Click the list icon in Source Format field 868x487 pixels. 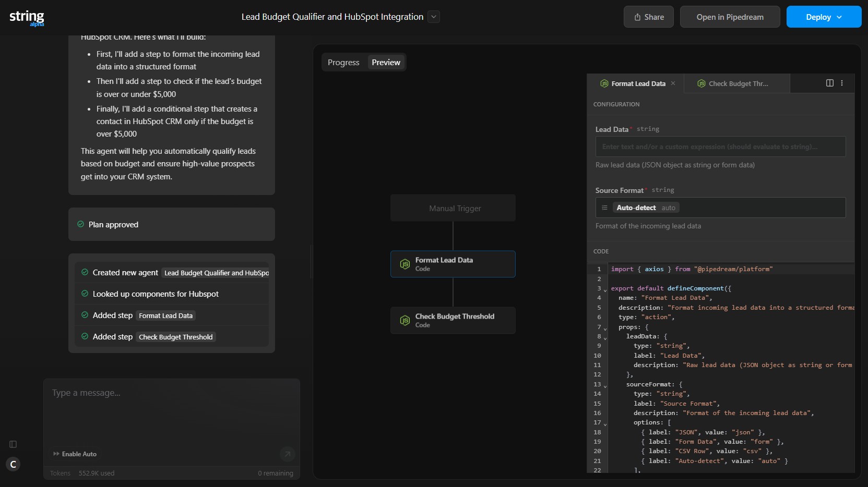pyautogui.click(x=604, y=208)
